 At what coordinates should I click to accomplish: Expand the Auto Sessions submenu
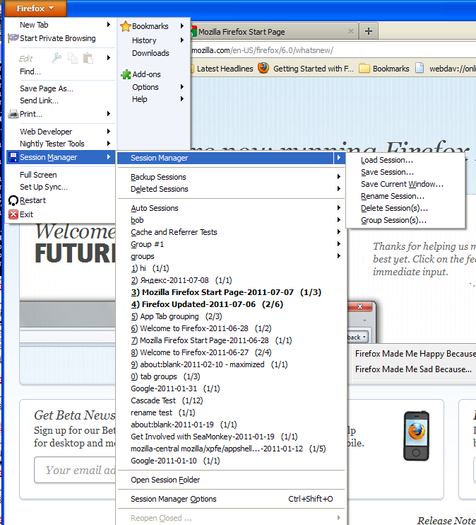(x=231, y=208)
